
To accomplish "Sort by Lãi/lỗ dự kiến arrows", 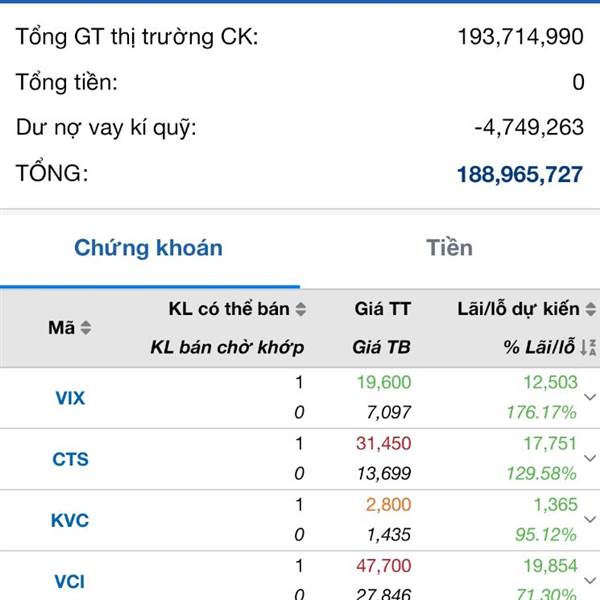I will tap(591, 309).
